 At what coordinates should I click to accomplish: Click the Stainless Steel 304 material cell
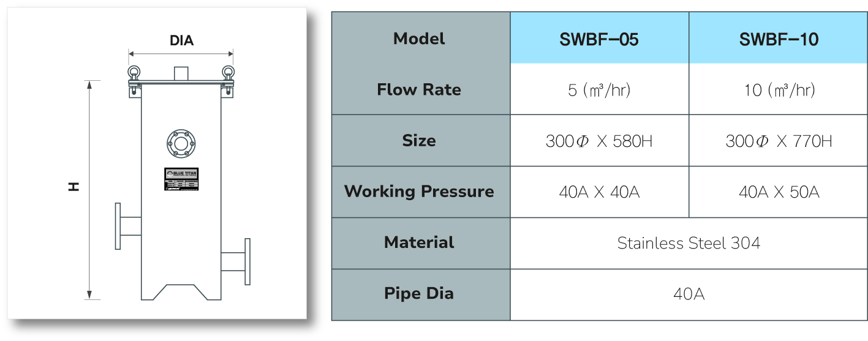click(689, 243)
